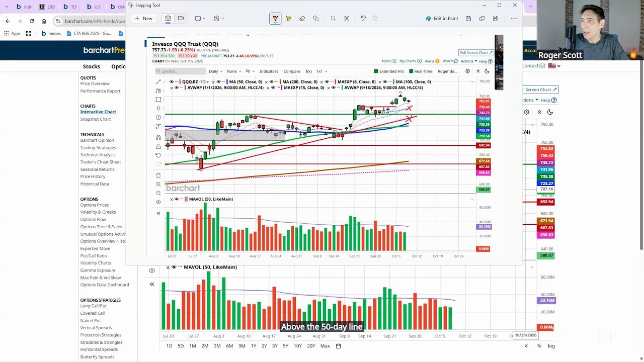Switch to the U.S. browser tab
Viewport: 644px width, 362px height.
(x=94, y=7)
